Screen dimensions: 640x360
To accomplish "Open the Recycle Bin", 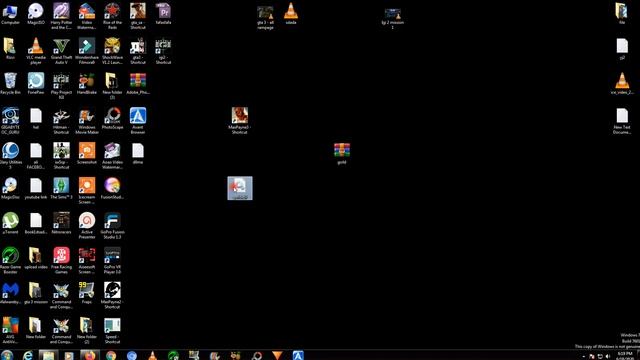I will 10,84.
